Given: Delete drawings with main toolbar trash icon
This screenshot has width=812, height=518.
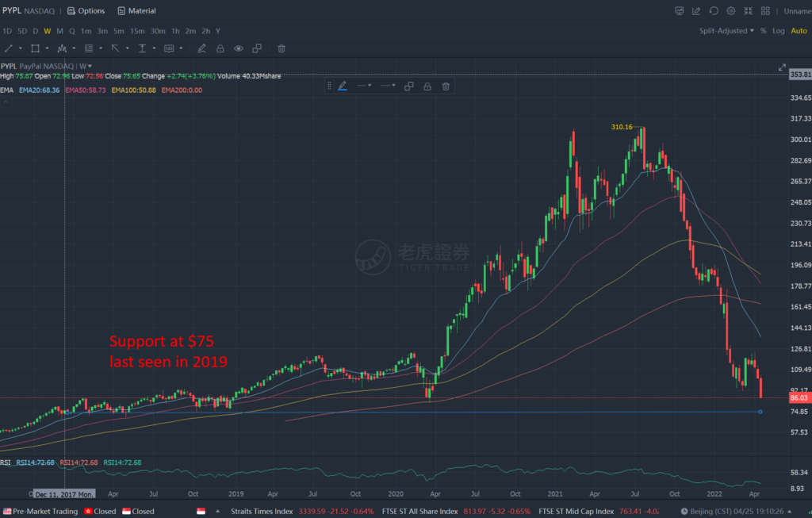Looking at the screenshot, I should tap(282, 48).
